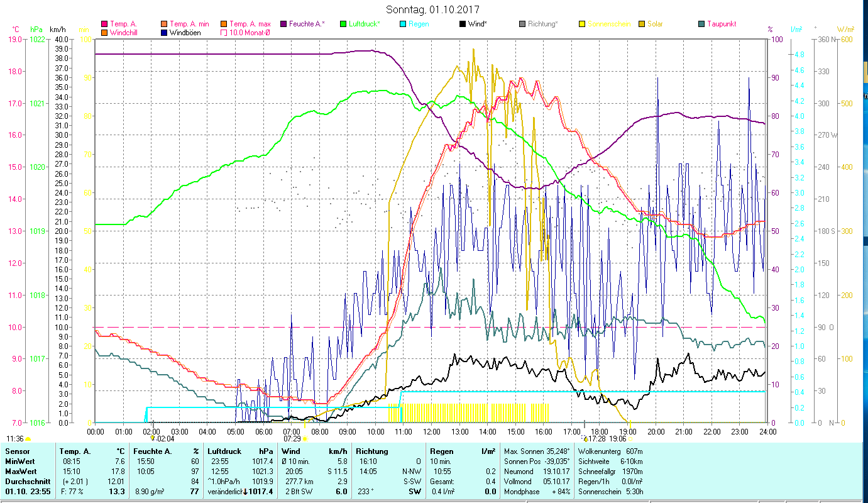
Task: Click the purple Feuchte A. color swatch
Action: pos(283,24)
